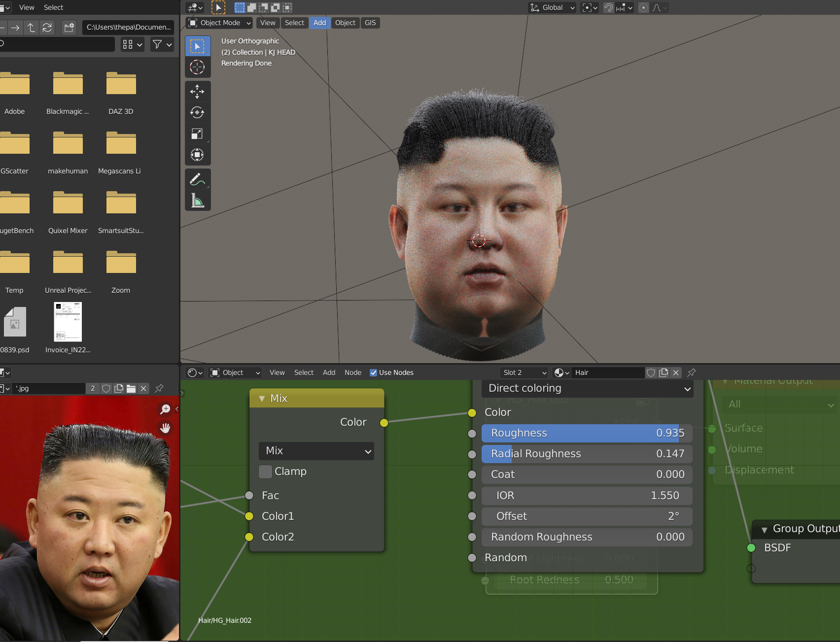The width and height of the screenshot is (840, 642).
Task: Click fake user shield next to Hair material
Action: [x=651, y=372]
